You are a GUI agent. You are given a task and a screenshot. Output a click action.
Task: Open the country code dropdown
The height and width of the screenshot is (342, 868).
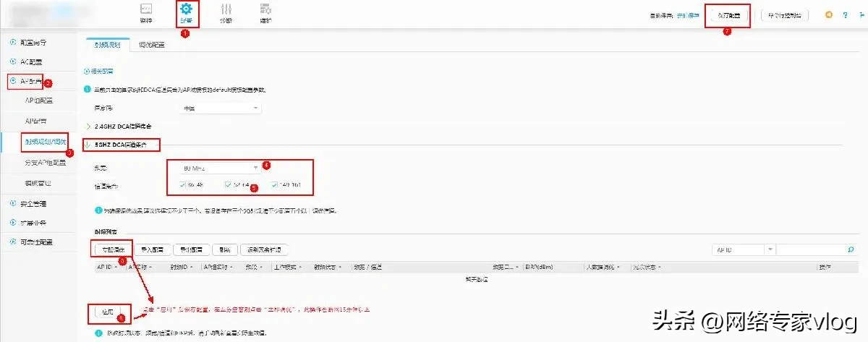coord(220,108)
